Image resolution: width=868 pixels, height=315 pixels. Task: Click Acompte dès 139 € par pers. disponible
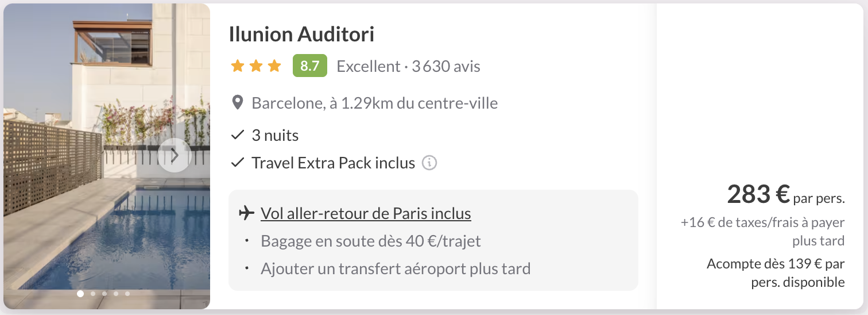click(776, 273)
